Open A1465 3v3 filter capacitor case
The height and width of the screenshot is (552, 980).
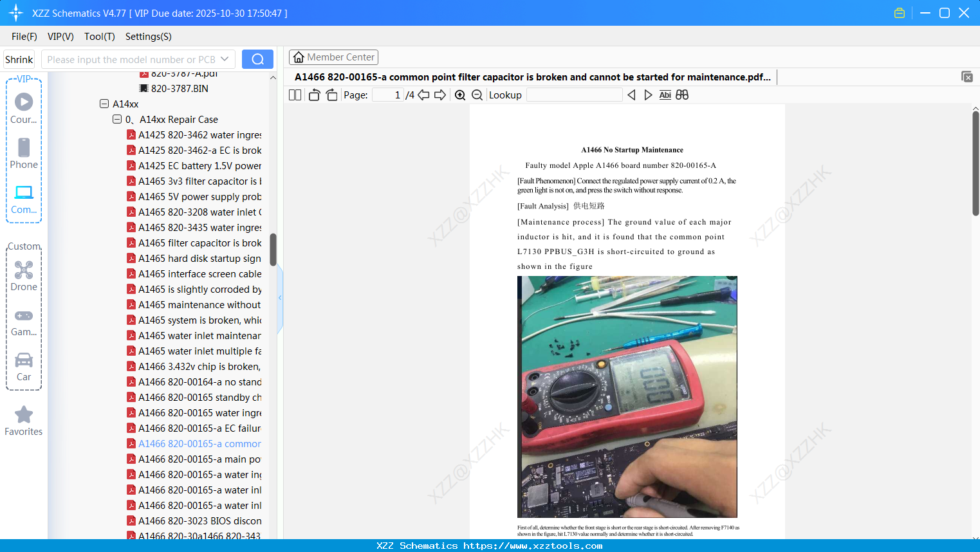click(x=200, y=181)
